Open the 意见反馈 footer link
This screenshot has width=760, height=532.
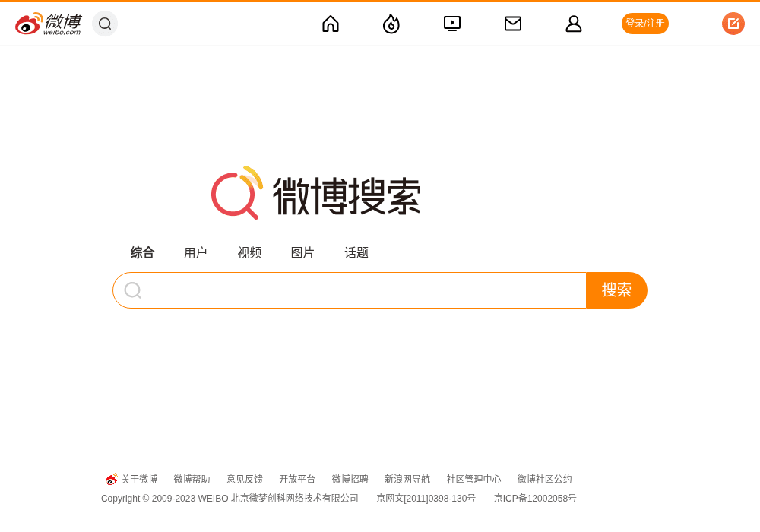[245, 480]
